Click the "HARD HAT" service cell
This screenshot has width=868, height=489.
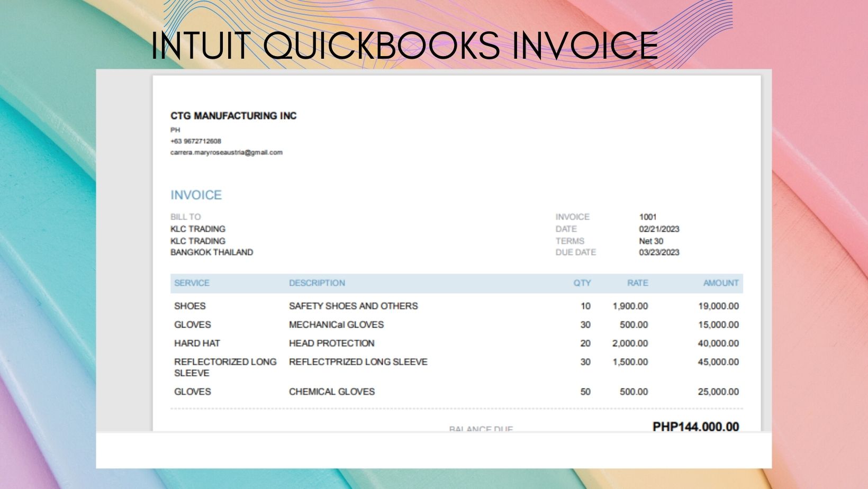coord(197,343)
